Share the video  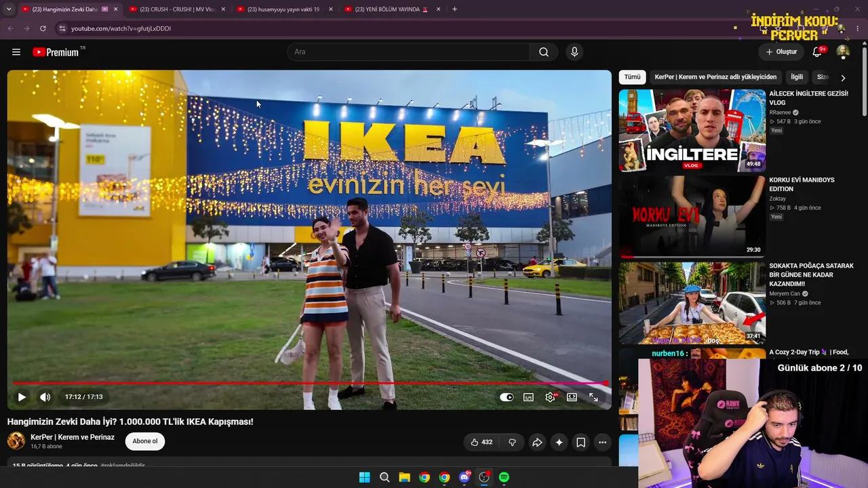[537, 443]
